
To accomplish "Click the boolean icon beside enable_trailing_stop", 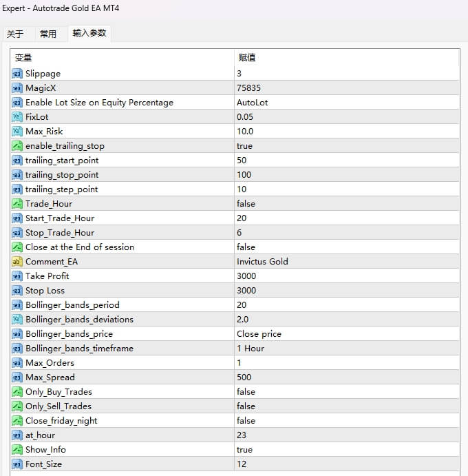I will point(17,146).
